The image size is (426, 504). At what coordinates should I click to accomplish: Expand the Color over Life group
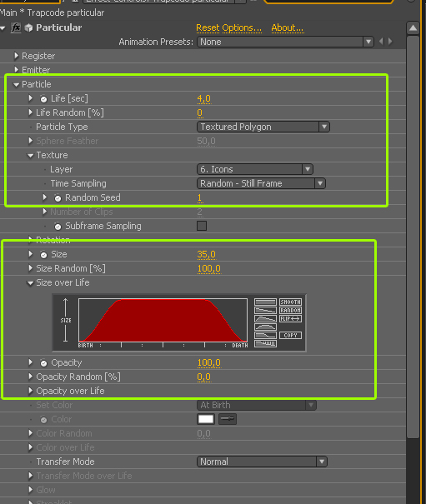tap(31, 447)
